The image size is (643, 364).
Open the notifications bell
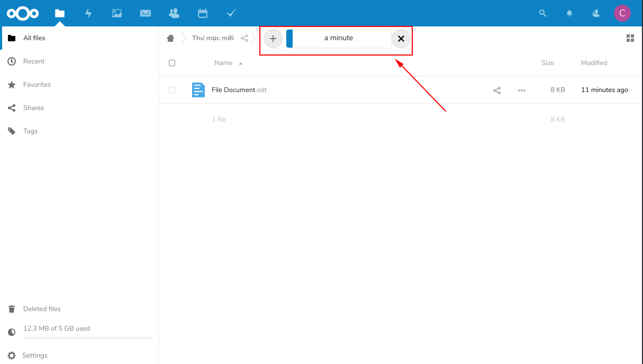(x=569, y=13)
